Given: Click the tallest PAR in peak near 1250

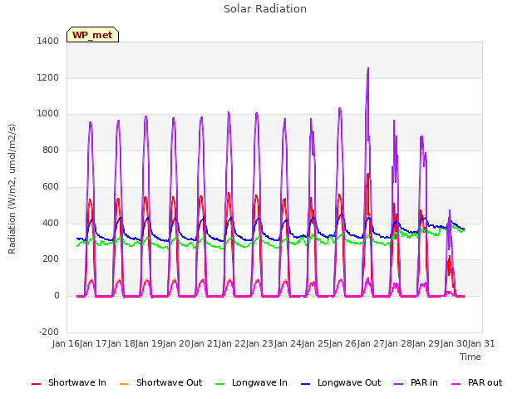Looking at the screenshot, I should [367, 69].
